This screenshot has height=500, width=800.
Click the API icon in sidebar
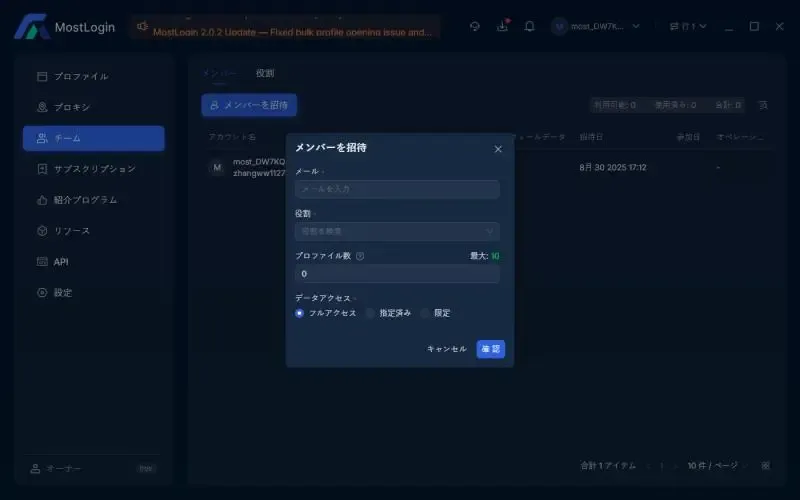(x=42, y=262)
